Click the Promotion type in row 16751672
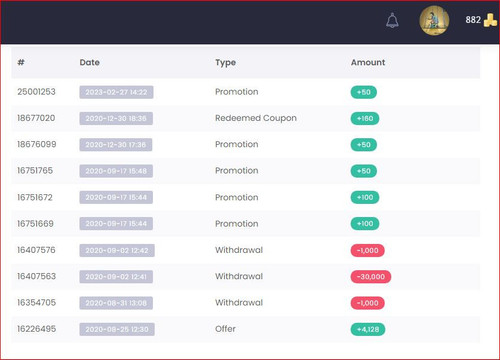500x360 pixels. (x=237, y=197)
